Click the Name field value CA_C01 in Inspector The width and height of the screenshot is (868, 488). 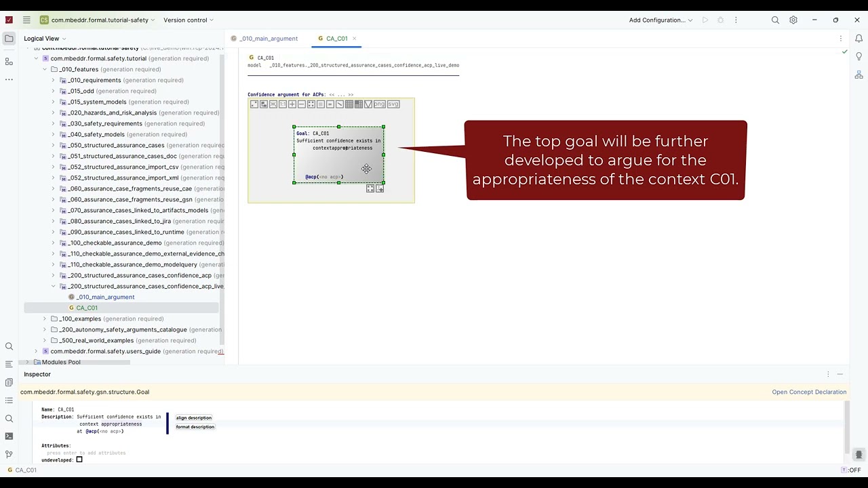click(66, 409)
